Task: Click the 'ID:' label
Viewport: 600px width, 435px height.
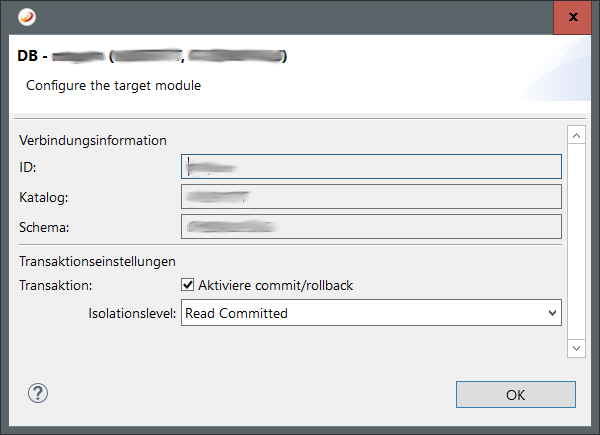Action: pos(27,167)
